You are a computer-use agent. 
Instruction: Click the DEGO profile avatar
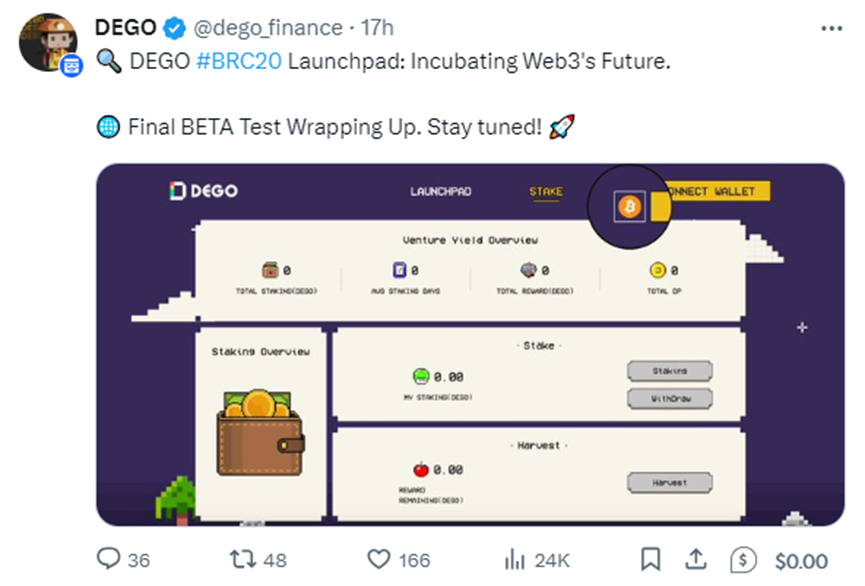(48, 41)
